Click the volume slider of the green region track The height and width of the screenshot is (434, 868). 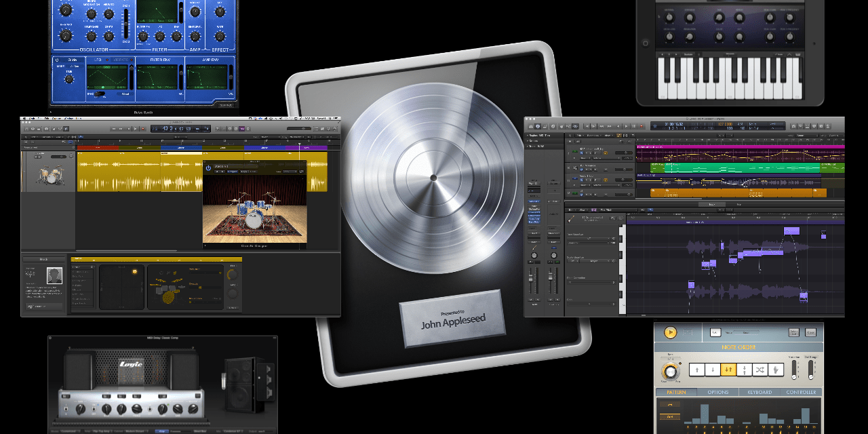point(624,170)
